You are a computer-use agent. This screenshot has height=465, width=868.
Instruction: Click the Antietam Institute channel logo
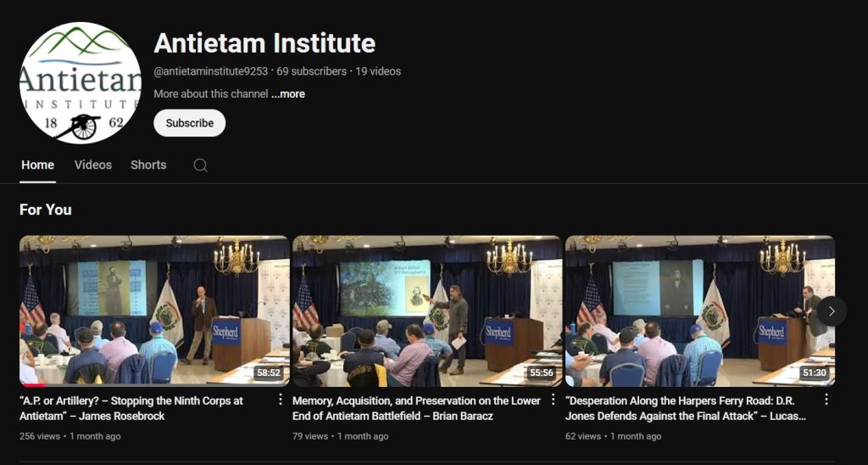click(81, 82)
